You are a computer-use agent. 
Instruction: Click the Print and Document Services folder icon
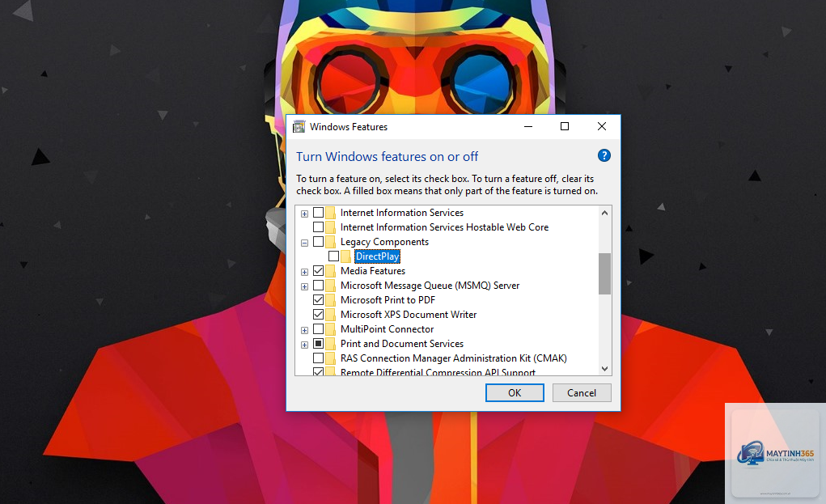330,344
